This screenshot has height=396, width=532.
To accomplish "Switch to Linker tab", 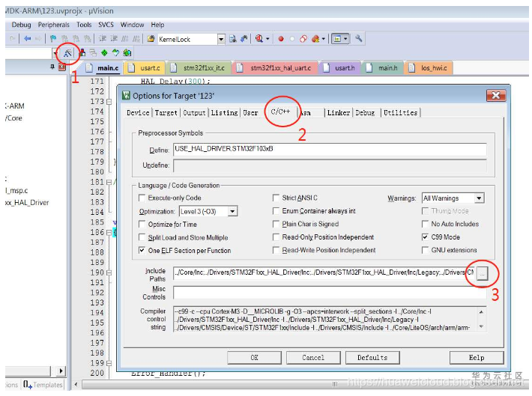I will [x=338, y=112].
